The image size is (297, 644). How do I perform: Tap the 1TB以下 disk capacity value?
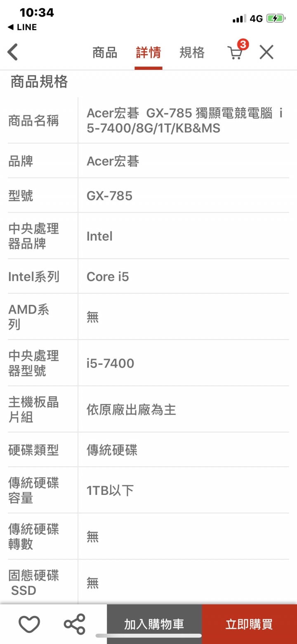click(110, 490)
